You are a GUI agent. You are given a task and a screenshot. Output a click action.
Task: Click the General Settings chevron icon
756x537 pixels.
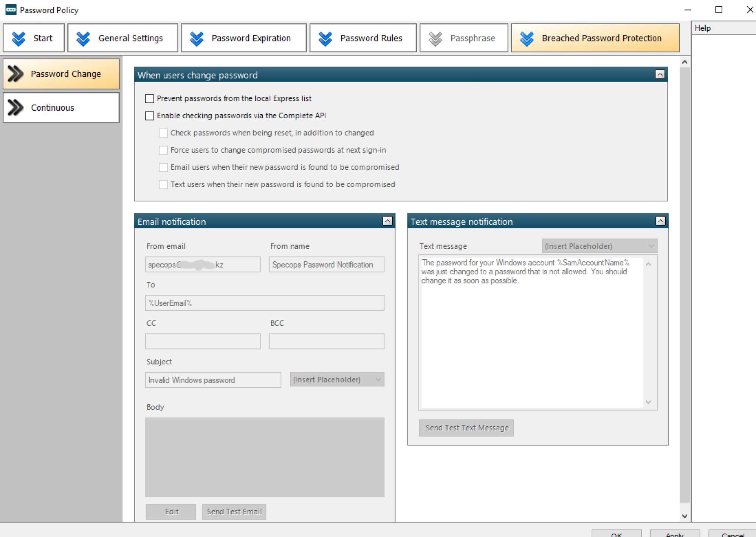(83, 38)
